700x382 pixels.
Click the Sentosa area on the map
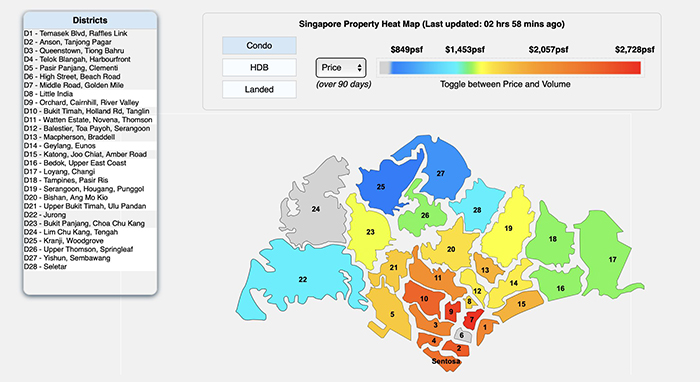(x=446, y=361)
